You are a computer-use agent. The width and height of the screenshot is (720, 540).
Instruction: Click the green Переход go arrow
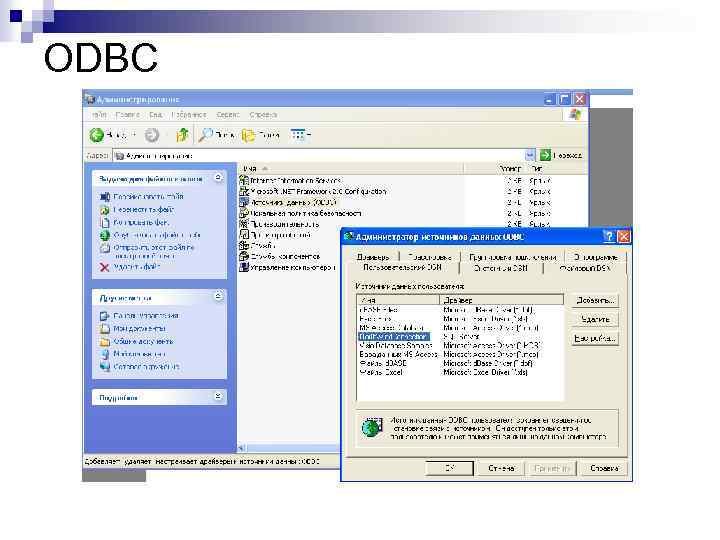pyautogui.click(x=545, y=155)
